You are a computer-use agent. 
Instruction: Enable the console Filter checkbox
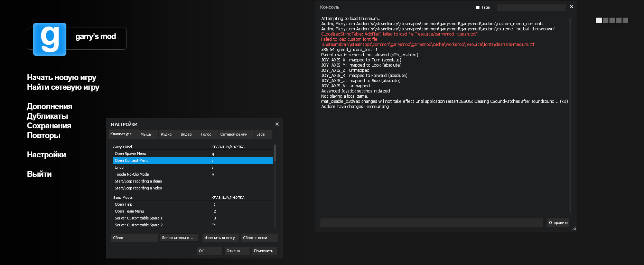(x=478, y=8)
